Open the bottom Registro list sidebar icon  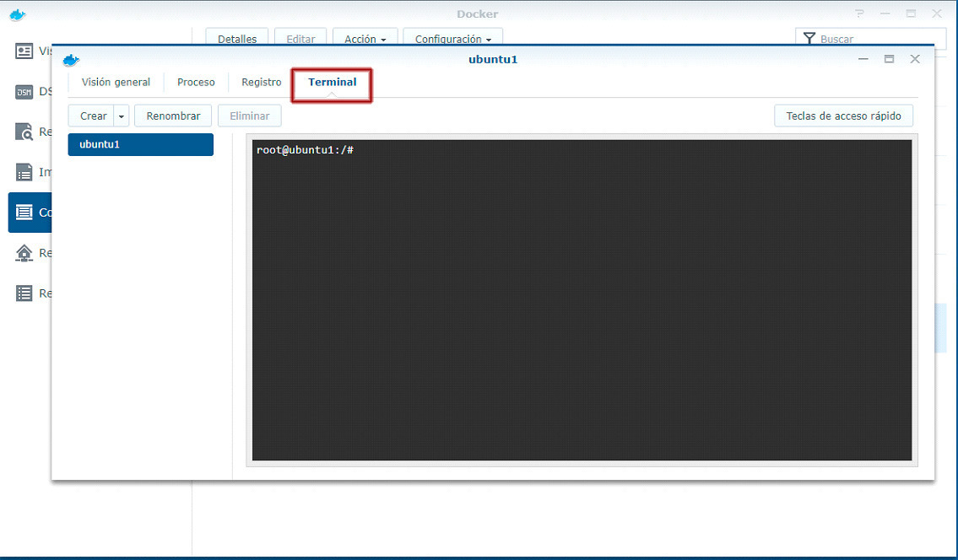[24, 293]
